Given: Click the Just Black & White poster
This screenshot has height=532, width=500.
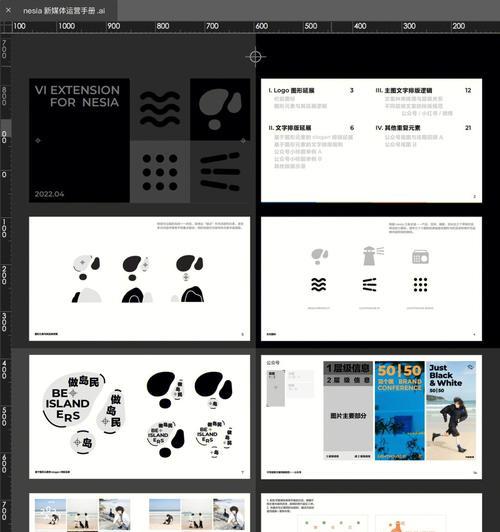Looking at the screenshot, I should pos(451,411).
